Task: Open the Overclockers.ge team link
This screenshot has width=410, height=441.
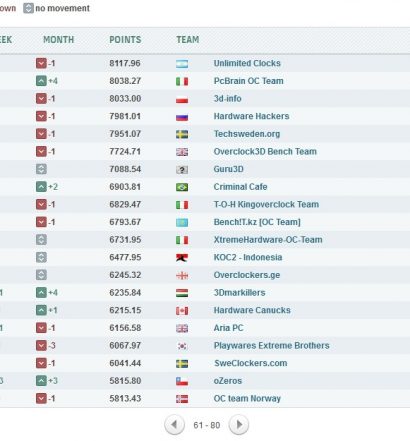Action: [x=247, y=275]
